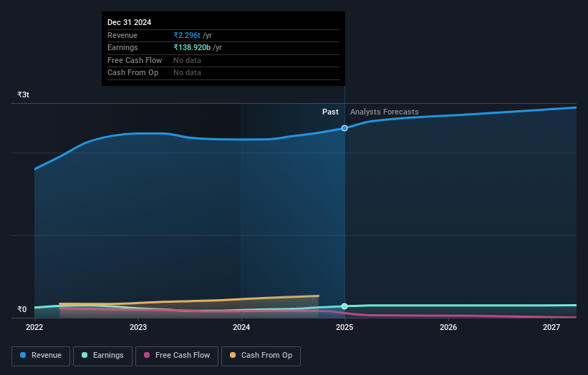Click the Revenue tooltip row label
Image resolution: width=588 pixels, height=375 pixels.
(x=122, y=35)
